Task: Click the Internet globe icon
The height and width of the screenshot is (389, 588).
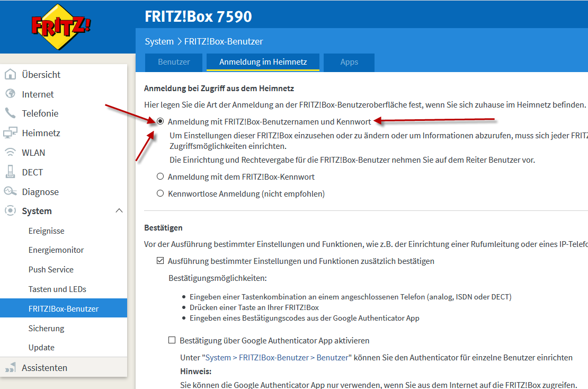Action: tap(10, 93)
